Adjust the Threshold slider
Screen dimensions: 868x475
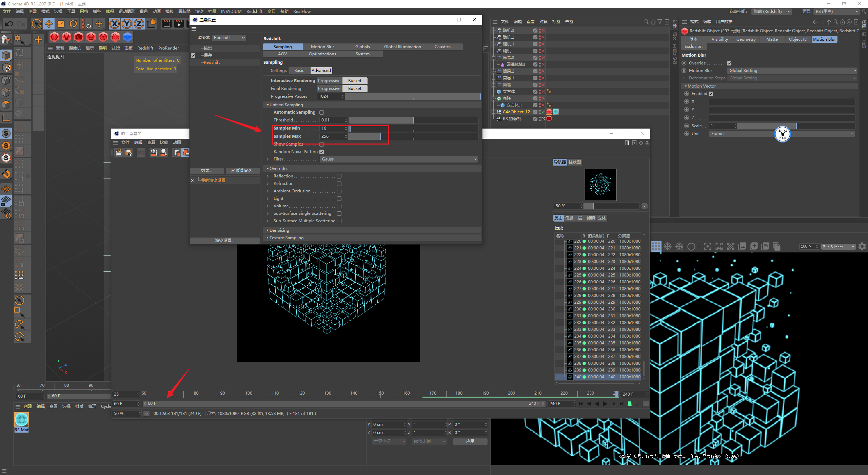(x=413, y=120)
